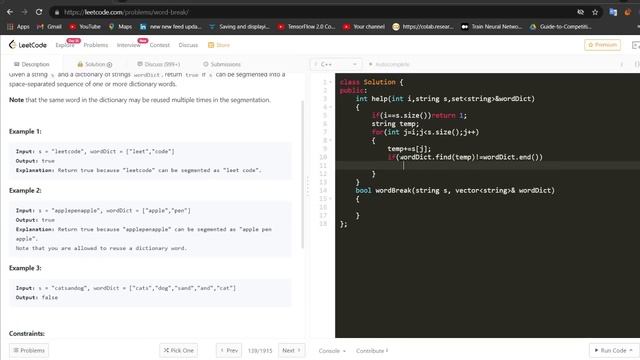Open the TensorFlow 2.0 bookmark
This screenshot has width=640, height=360.
307,27
